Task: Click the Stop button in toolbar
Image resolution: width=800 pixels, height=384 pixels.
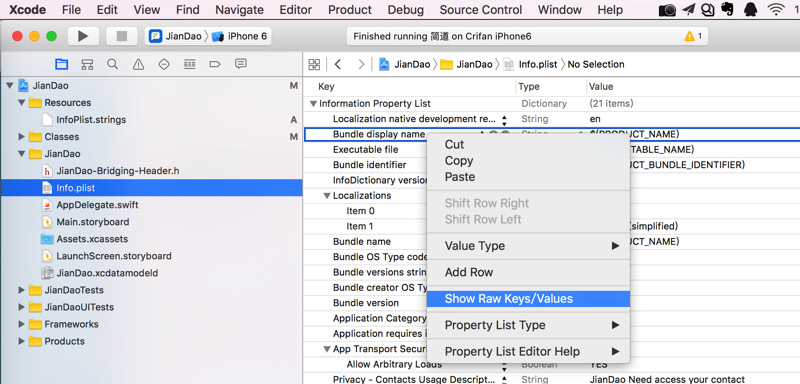Action: click(121, 36)
